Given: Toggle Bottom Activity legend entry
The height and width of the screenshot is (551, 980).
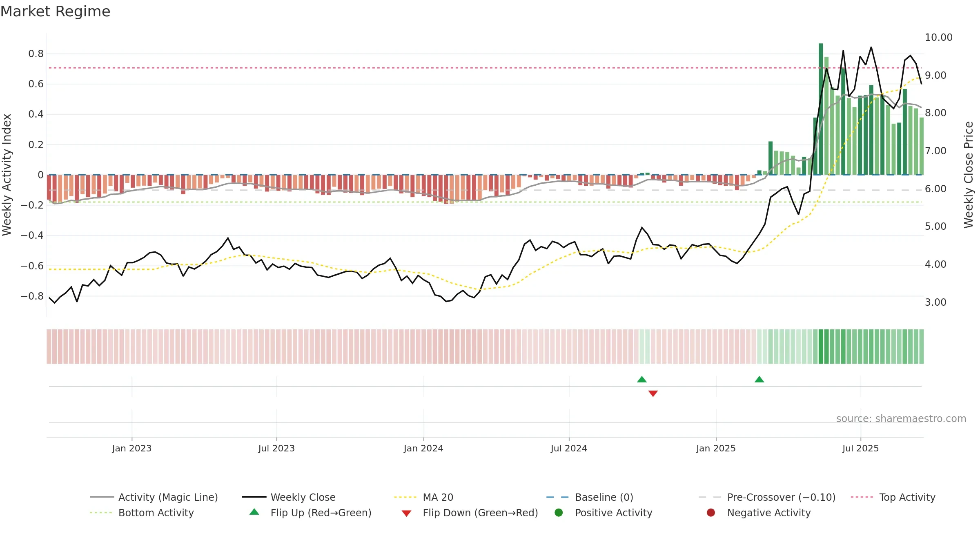Looking at the screenshot, I should pos(142,513).
